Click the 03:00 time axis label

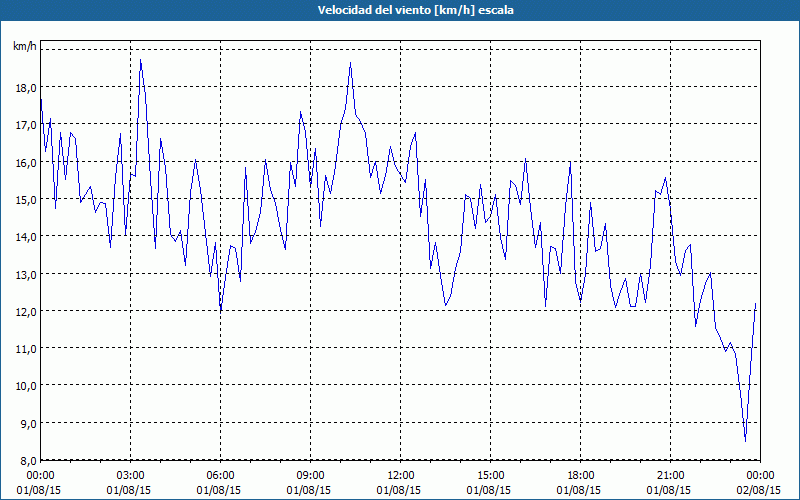(x=131, y=476)
